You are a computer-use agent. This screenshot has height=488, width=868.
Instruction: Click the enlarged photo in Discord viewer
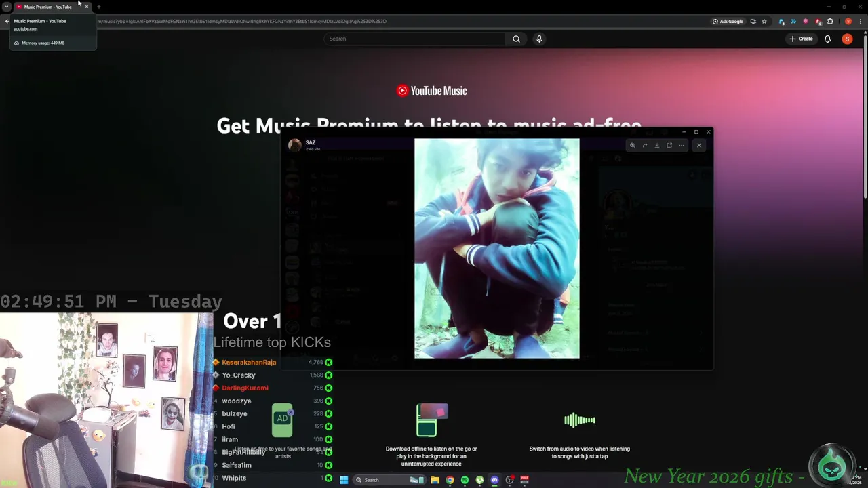tap(497, 248)
